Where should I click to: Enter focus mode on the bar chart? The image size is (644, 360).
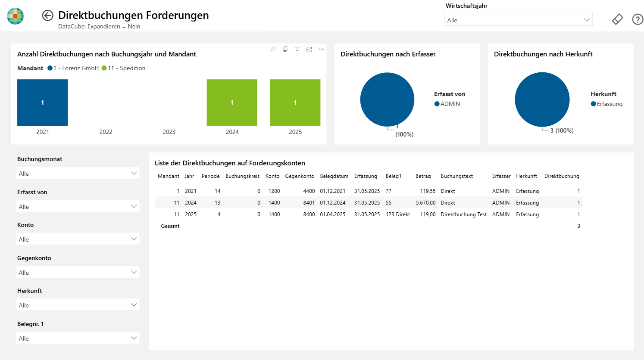click(x=309, y=49)
